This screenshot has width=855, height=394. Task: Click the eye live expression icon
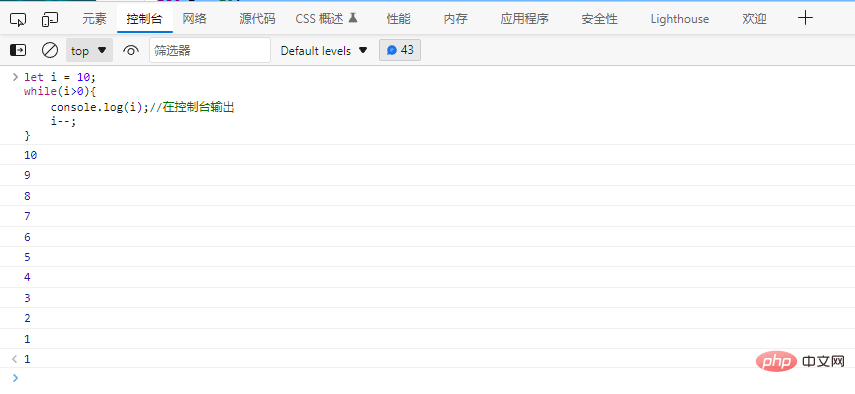(x=130, y=51)
